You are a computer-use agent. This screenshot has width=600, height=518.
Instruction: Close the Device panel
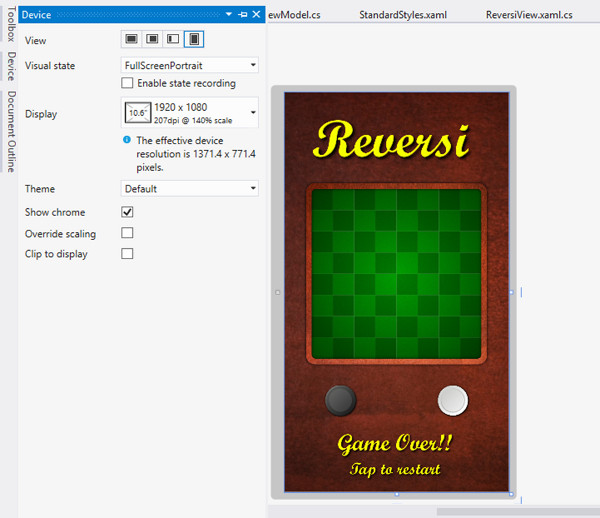point(256,15)
